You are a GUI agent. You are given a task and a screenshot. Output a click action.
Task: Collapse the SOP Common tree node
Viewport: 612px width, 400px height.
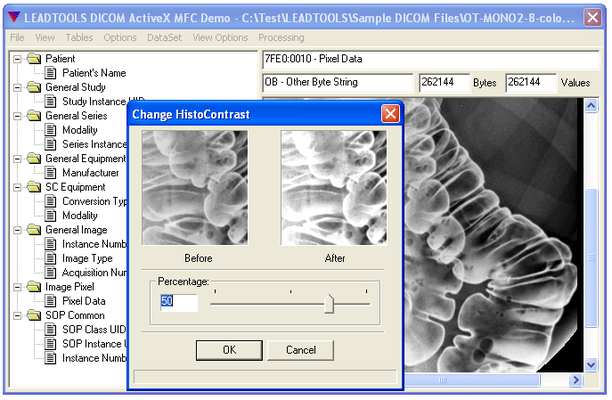point(17,316)
